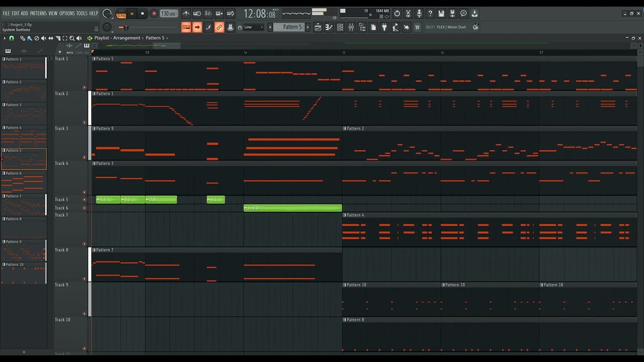Open the Playlist view icon
This screenshot has height=362, width=644.
click(318, 27)
